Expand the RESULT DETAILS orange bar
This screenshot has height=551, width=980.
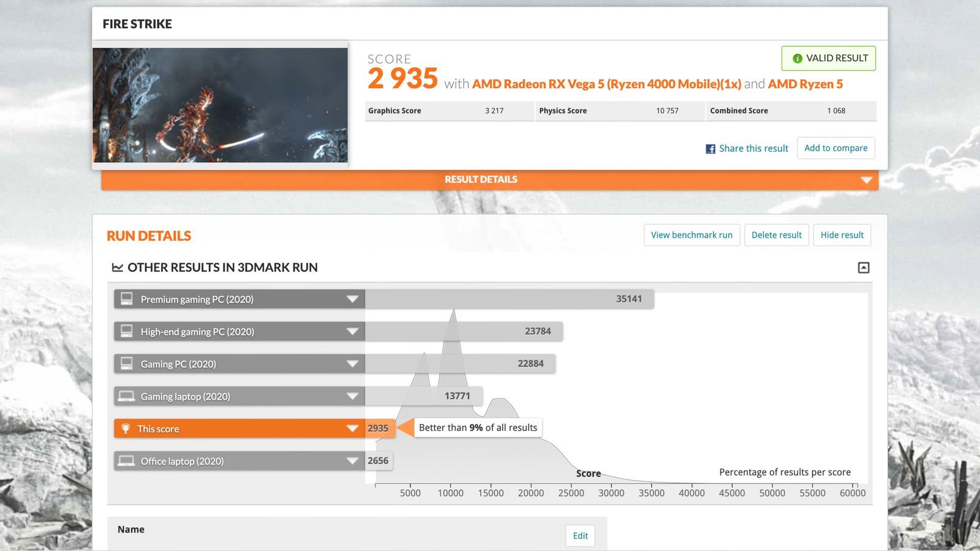tap(489, 179)
